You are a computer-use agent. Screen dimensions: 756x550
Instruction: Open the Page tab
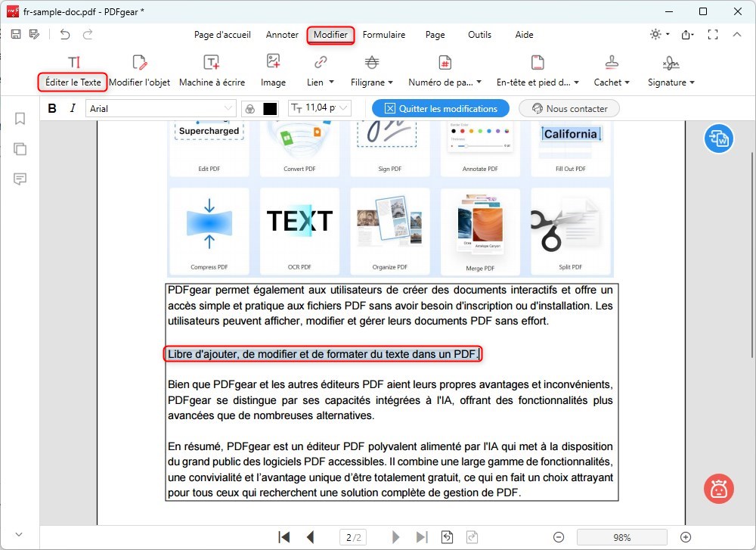click(435, 35)
